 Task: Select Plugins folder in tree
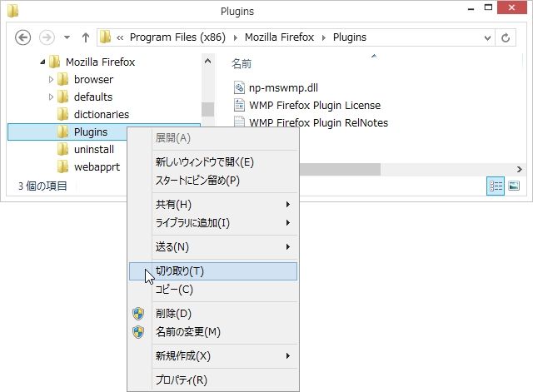tap(91, 131)
